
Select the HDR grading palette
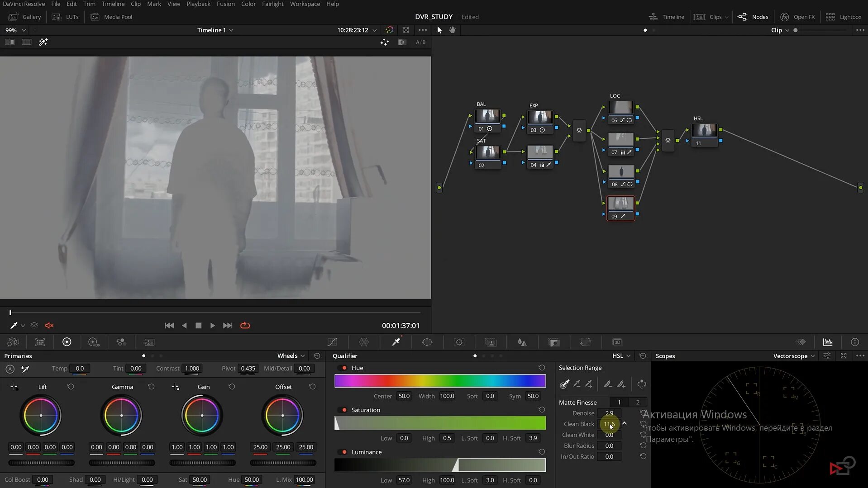point(94,342)
